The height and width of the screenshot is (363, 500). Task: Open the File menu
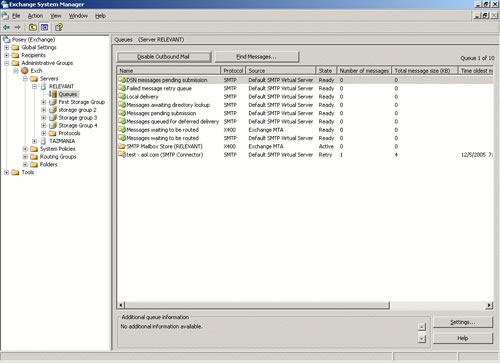(x=16, y=16)
